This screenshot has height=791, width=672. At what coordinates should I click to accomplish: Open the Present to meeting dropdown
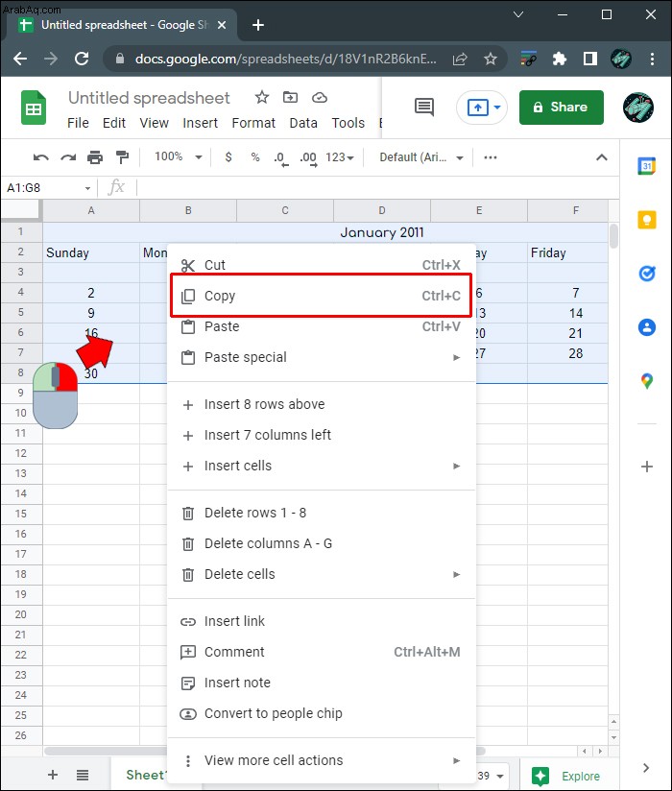[497, 107]
